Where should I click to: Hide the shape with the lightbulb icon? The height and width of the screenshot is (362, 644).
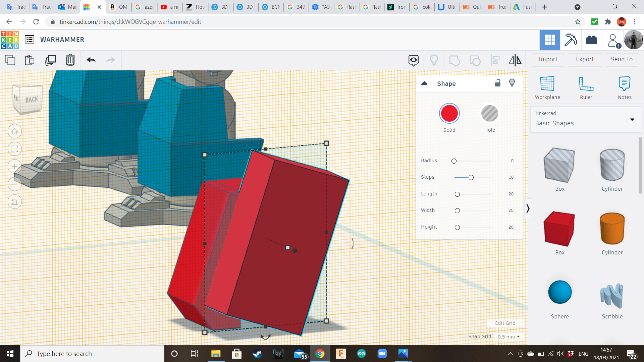pyautogui.click(x=512, y=83)
